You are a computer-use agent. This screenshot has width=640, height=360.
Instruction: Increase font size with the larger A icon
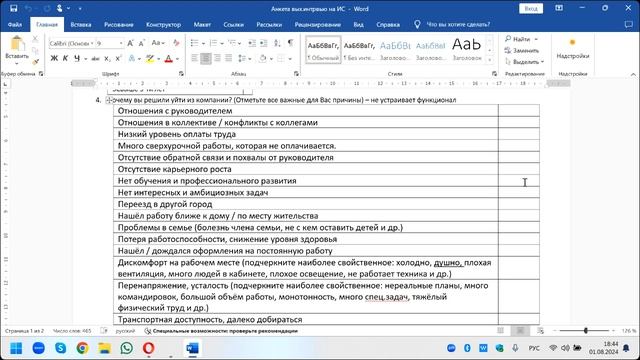point(130,43)
